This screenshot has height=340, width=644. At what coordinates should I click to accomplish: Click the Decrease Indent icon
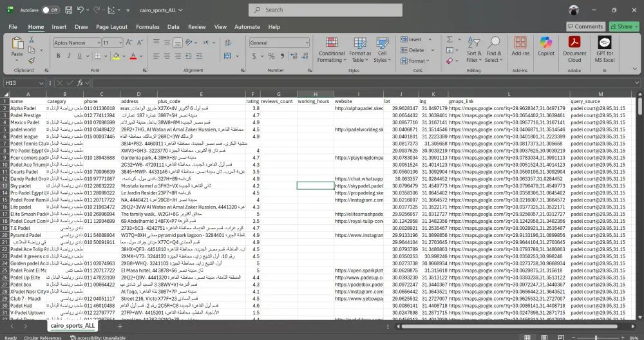[x=189, y=56]
